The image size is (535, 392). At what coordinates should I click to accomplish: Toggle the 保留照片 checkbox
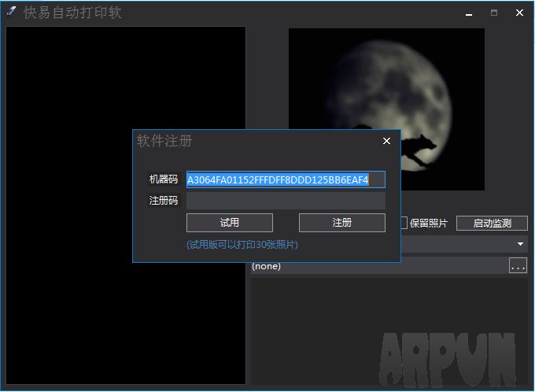tap(404, 223)
